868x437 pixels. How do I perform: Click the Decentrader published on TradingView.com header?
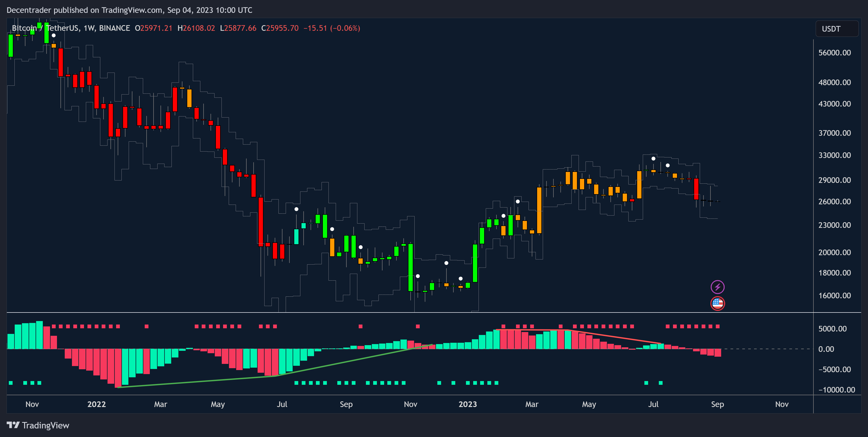tap(129, 10)
